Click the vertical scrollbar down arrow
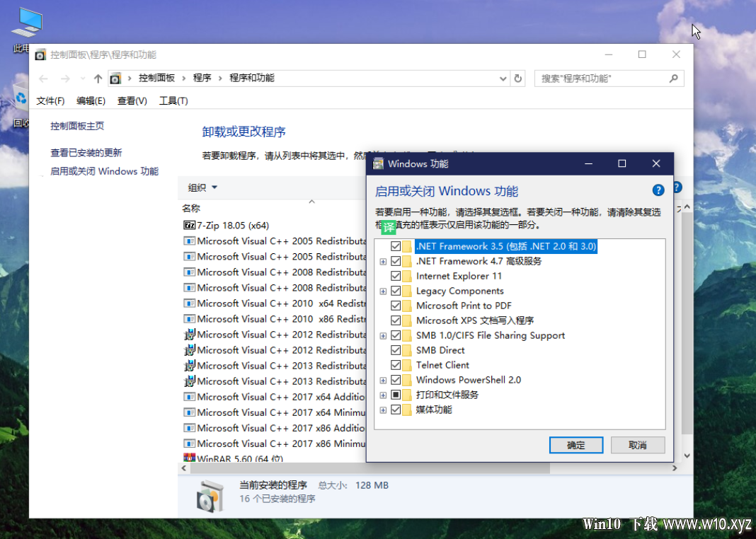Image resolution: width=756 pixels, height=539 pixels. (687, 456)
